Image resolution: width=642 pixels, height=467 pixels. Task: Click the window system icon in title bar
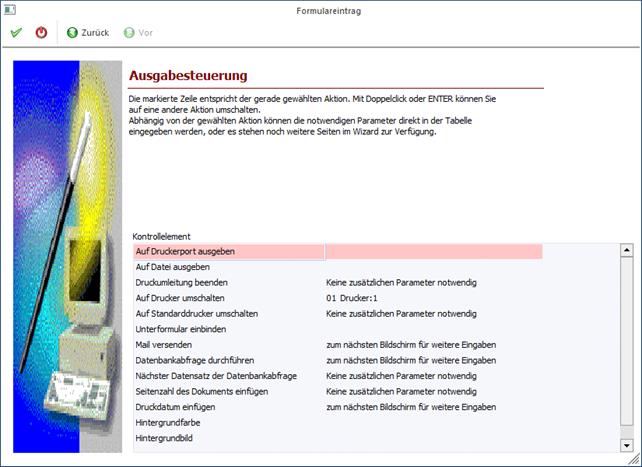8,9
